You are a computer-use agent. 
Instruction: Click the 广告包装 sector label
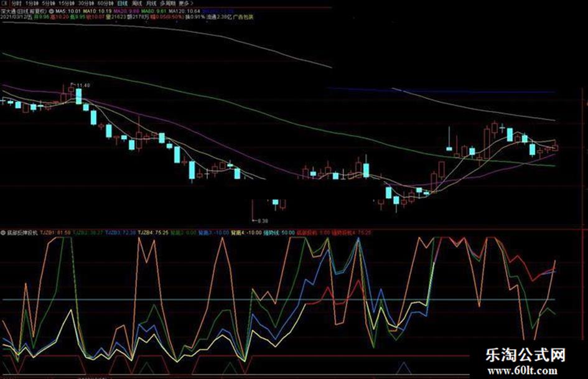243,17
